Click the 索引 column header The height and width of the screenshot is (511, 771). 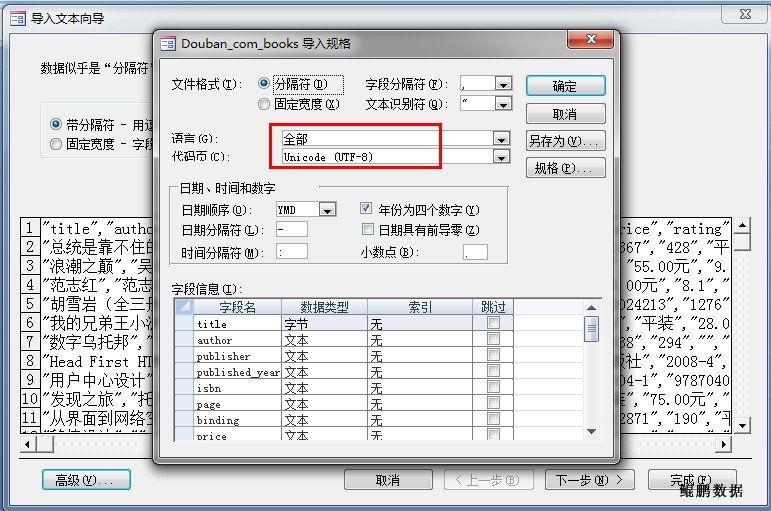point(420,307)
